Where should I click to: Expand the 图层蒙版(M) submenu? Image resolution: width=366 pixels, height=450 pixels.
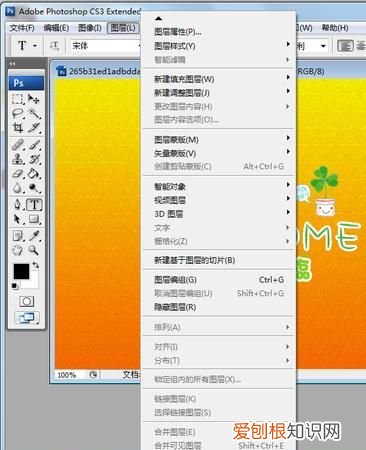tap(219, 140)
